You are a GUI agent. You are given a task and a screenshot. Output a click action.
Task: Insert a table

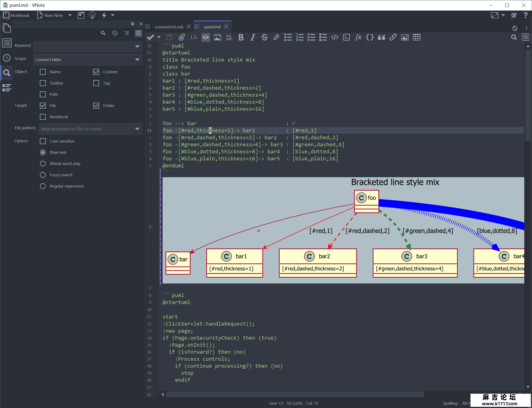click(x=416, y=37)
